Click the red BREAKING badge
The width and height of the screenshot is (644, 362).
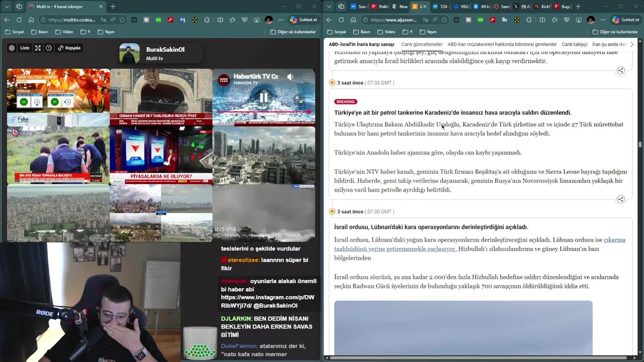pyautogui.click(x=346, y=102)
